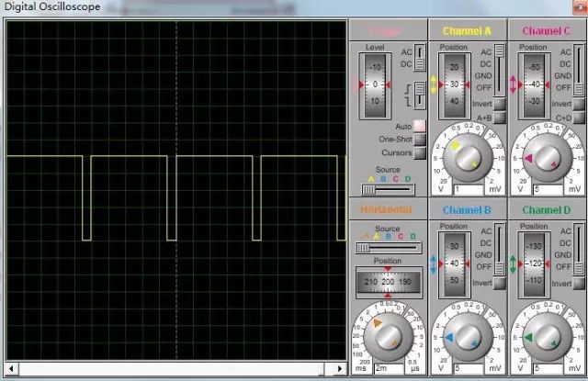Click Channel A yellow position arrow icon
Image resolution: width=588 pixels, height=381 pixels.
click(x=433, y=84)
